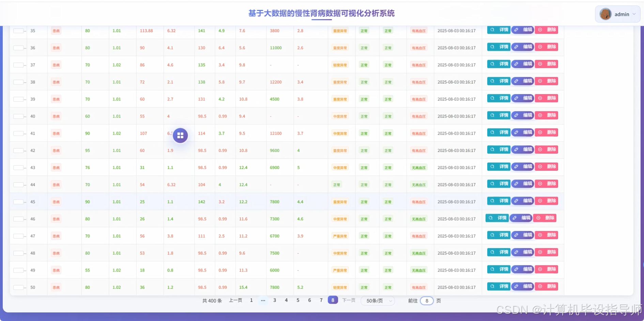The height and width of the screenshot is (321, 644).
Task: Click 无高血压 tag in row 43
Action: tap(418, 168)
